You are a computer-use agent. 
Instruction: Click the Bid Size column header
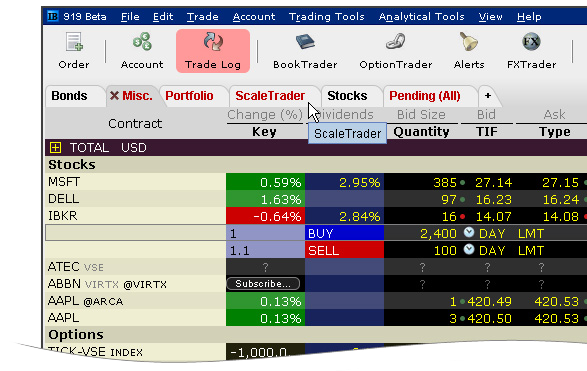(421, 115)
